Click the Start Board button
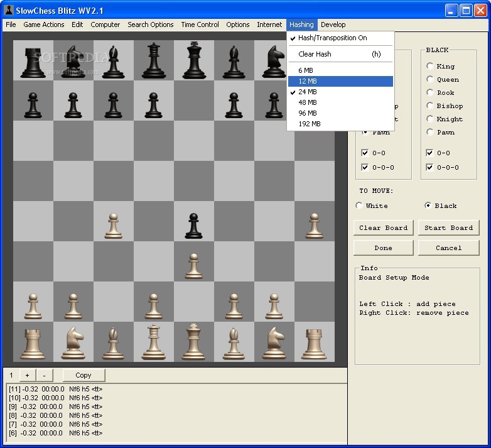Image resolution: width=491 pixels, height=448 pixels. click(x=448, y=227)
